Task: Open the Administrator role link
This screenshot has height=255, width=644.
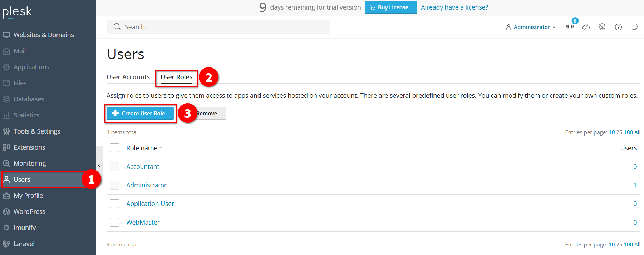Action: coord(146,185)
